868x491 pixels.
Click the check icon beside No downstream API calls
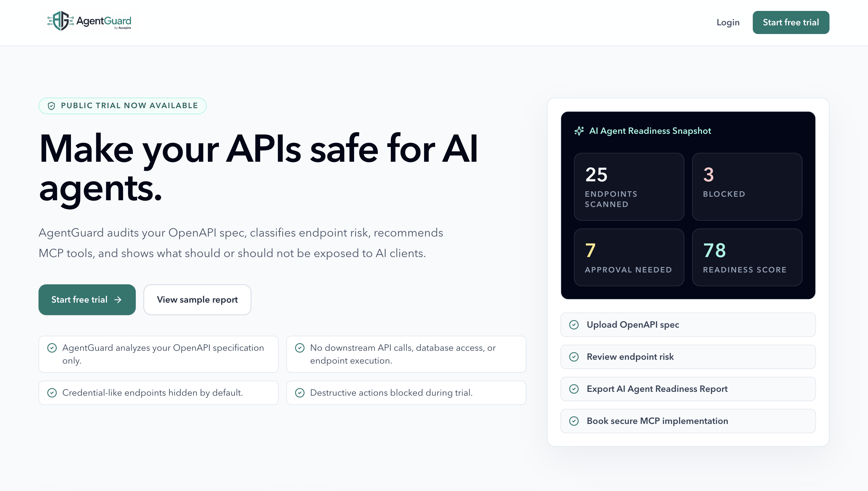[x=300, y=348]
